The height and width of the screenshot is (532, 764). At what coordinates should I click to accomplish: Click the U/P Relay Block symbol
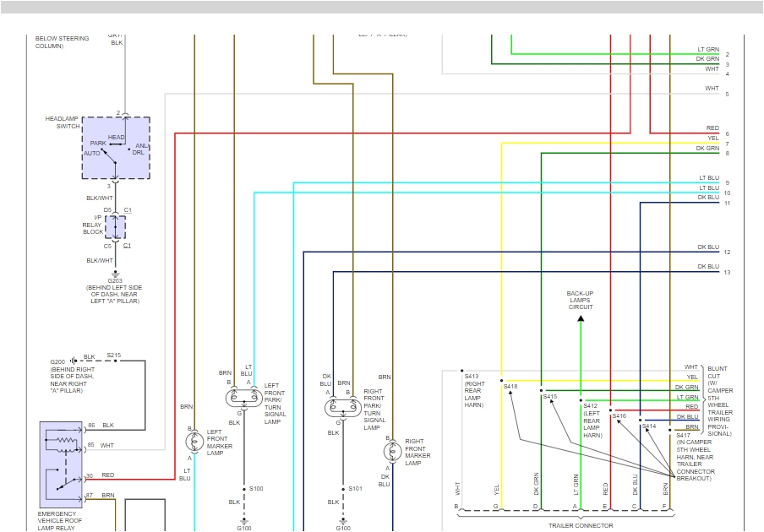pos(115,226)
